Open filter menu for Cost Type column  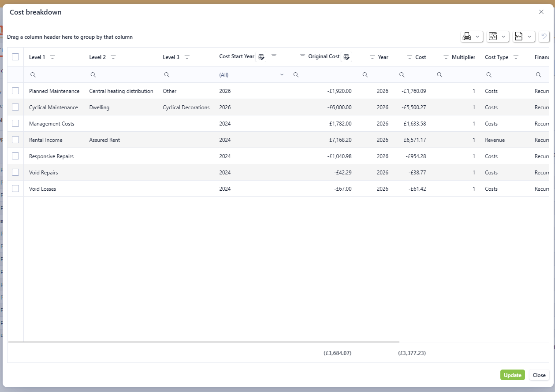coord(516,57)
